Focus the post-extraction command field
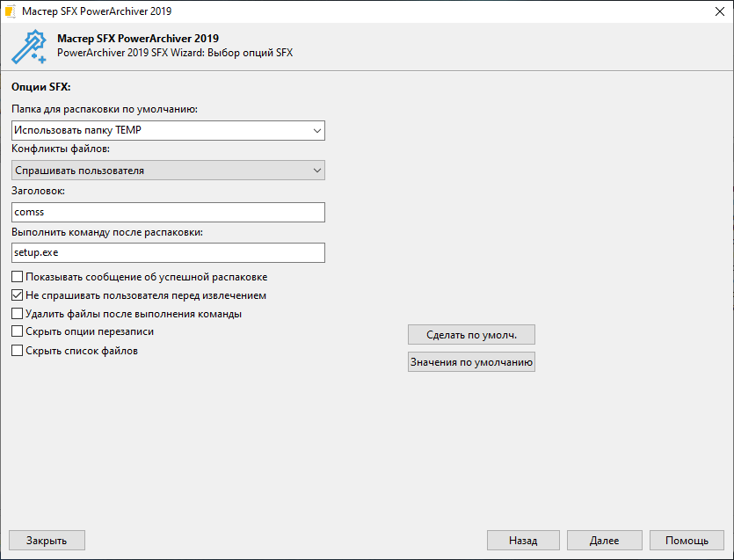The height and width of the screenshot is (560, 734). 168,252
